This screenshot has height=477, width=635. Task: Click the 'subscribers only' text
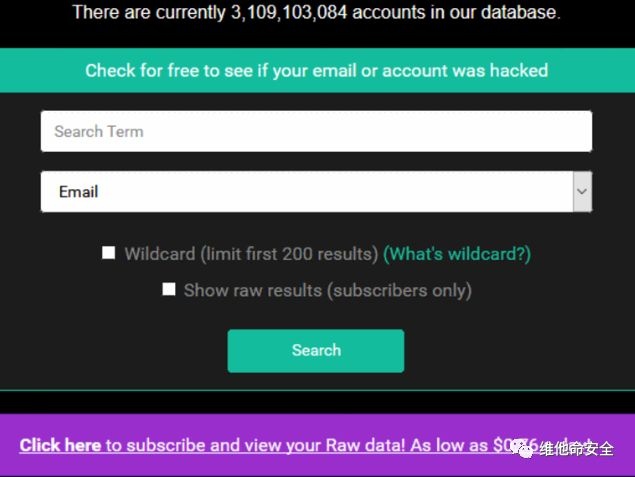(x=412, y=291)
